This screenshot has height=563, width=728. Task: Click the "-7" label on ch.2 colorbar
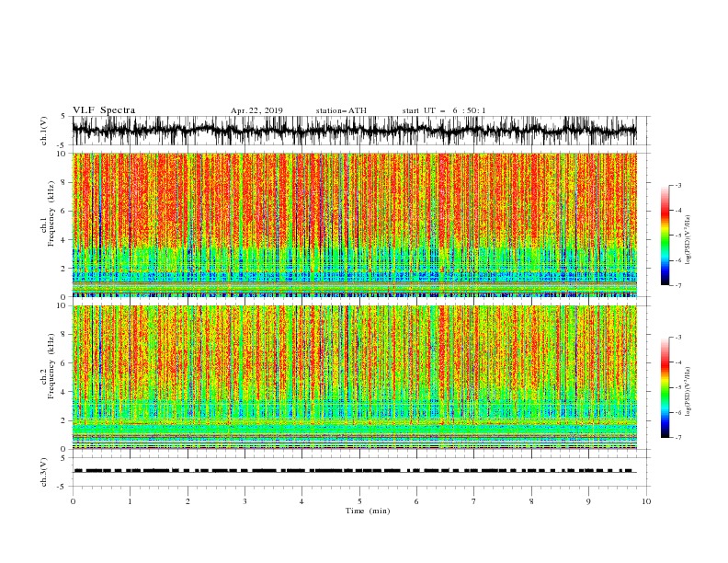tap(677, 438)
